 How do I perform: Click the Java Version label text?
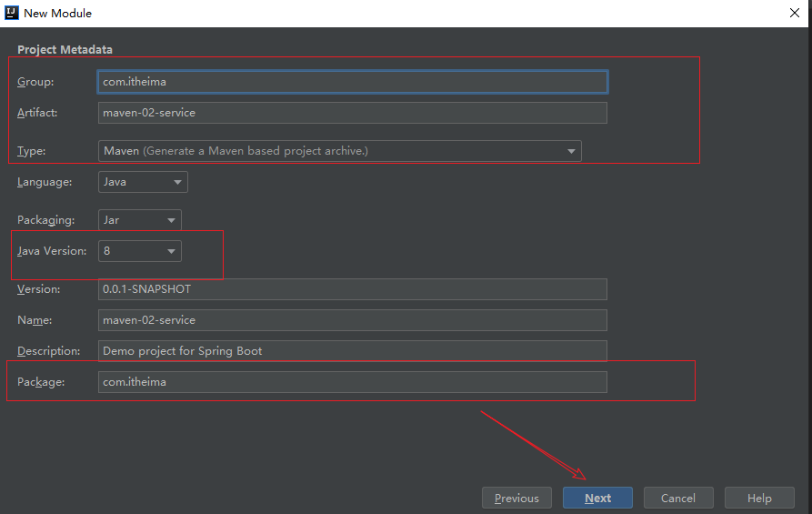52,251
